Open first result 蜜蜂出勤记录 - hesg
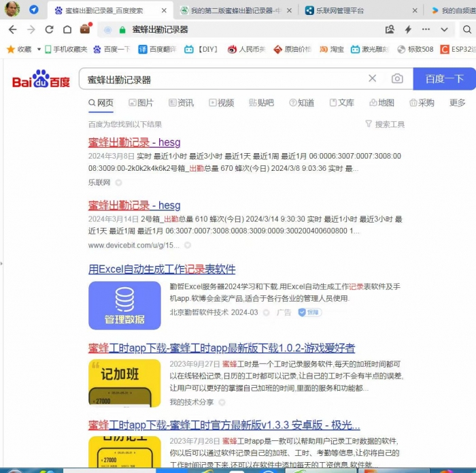476x473 pixels. [134, 143]
